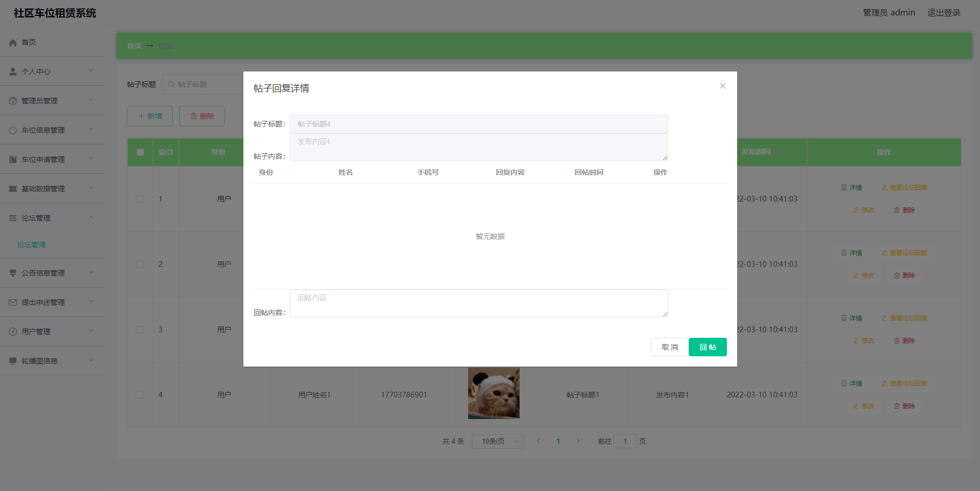
Task: Click the 17703786901 phone cell
Action: (x=404, y=395)
